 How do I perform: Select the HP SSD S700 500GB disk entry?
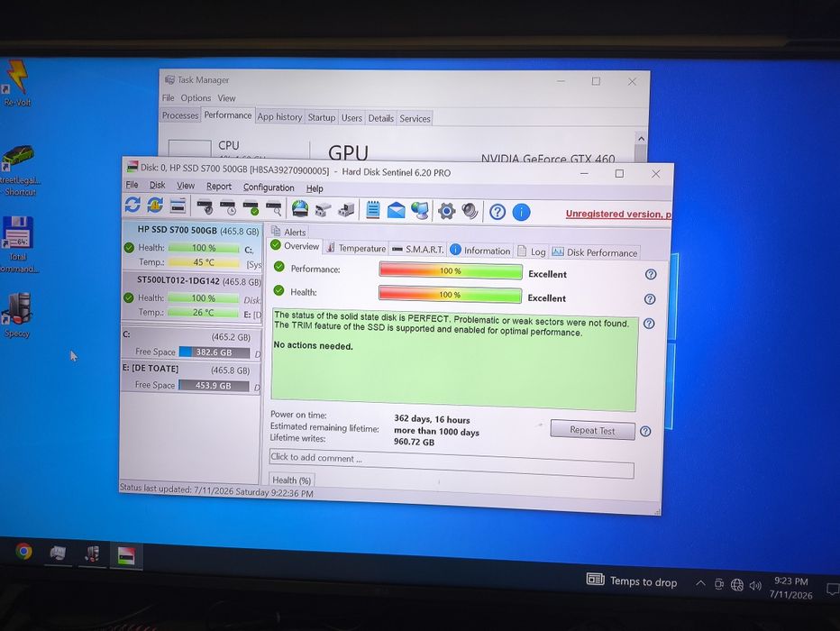point(192,245)
